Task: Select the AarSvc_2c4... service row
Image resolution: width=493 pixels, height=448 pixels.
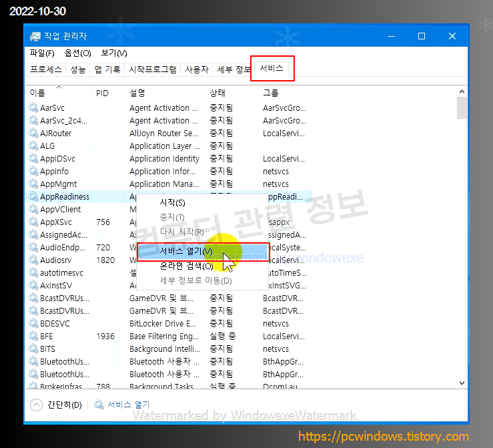Action: [169, 120]
